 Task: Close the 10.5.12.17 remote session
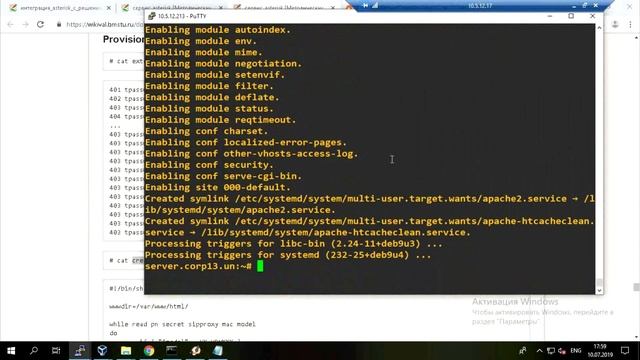coord(596,6)
